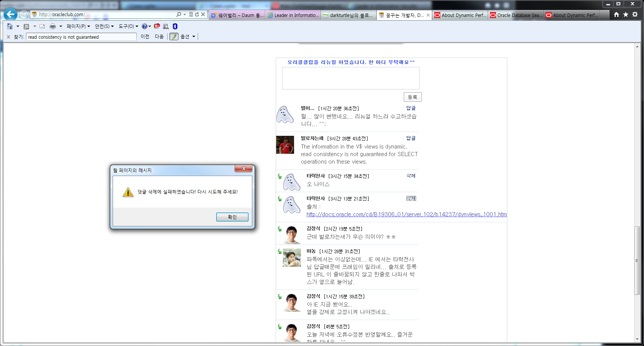Click the Bluetooth icon in the command bar
This screenshot has width=644, height=346.
point(175,26)
